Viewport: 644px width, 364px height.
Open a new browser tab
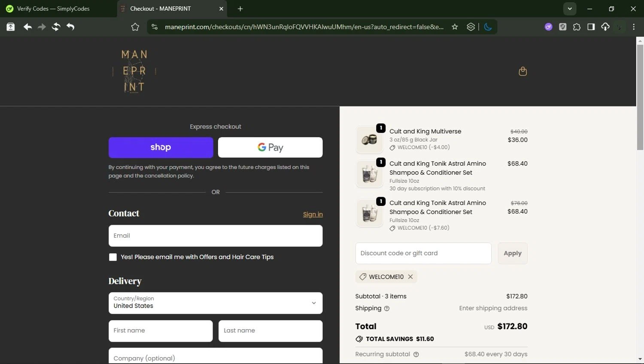240,9
